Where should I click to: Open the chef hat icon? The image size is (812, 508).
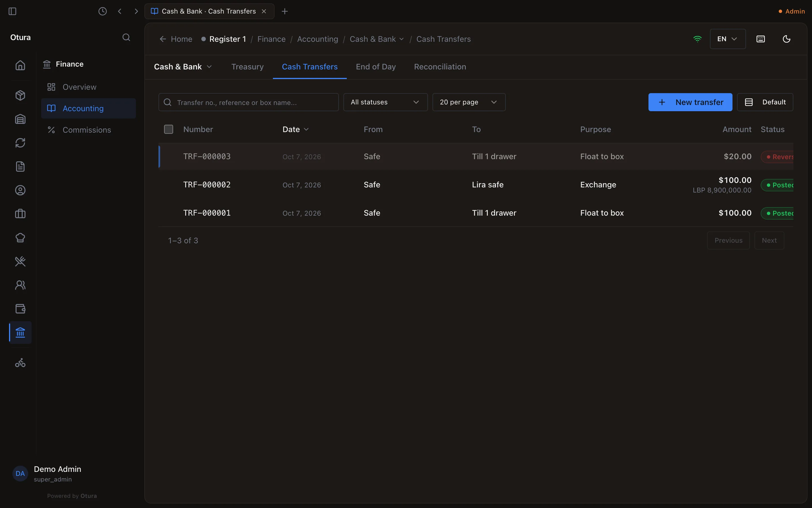click(x=20, y=238)
